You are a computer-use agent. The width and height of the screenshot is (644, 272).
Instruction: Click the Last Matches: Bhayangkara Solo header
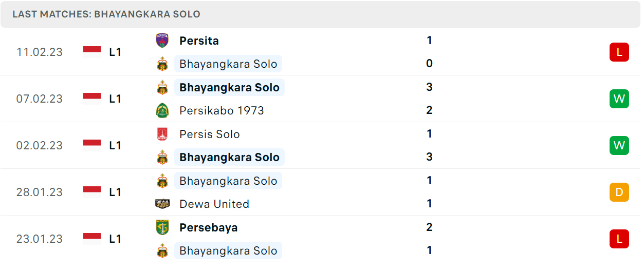click(106, 14)
